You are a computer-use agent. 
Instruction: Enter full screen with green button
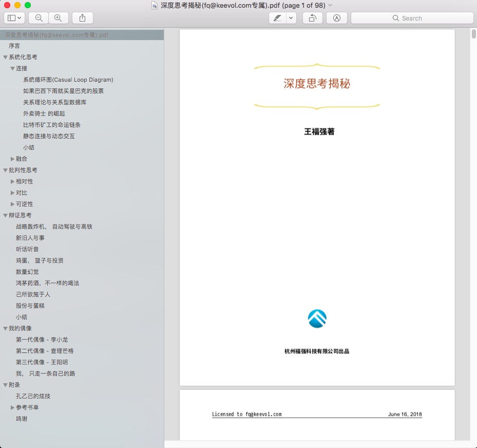[x=28, y=5]
